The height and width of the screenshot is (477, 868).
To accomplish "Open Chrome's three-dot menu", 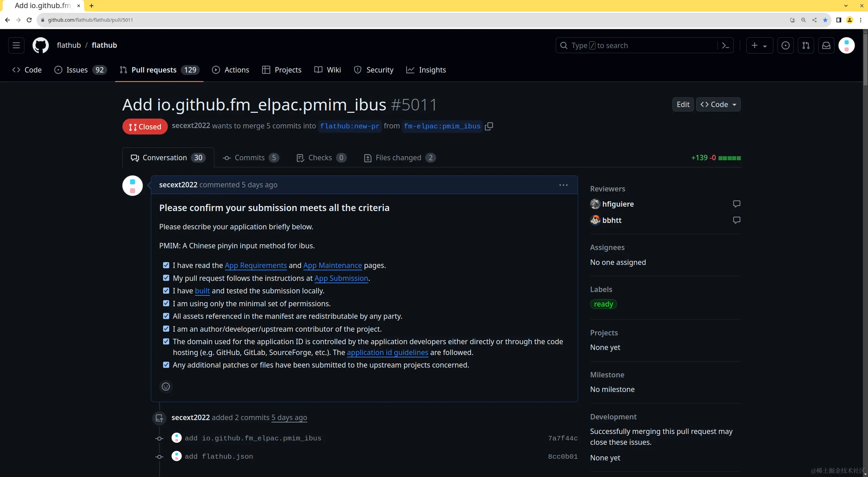I will pyautogui.click(x=861, y=20).
